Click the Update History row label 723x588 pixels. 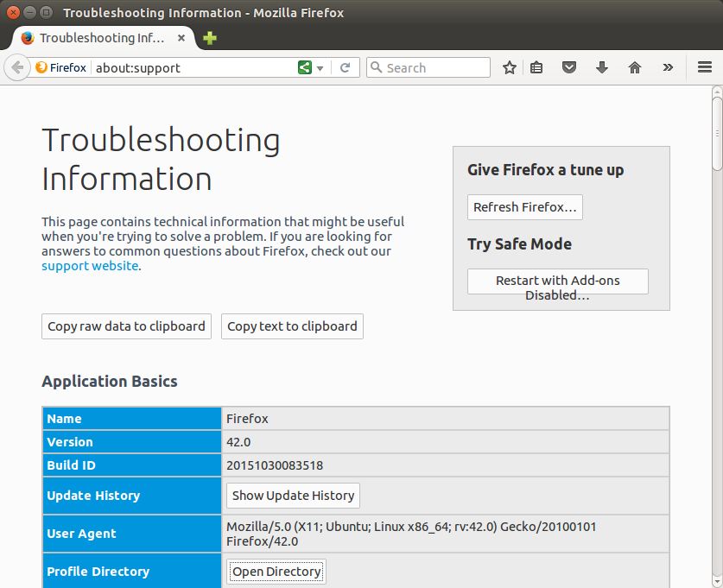point(93,496)
